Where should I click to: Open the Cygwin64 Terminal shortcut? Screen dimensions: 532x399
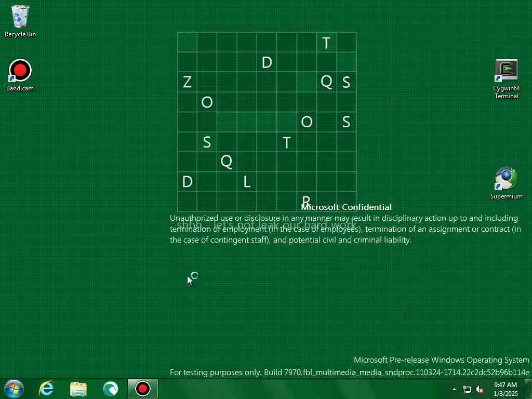click(x=506, y=79)
